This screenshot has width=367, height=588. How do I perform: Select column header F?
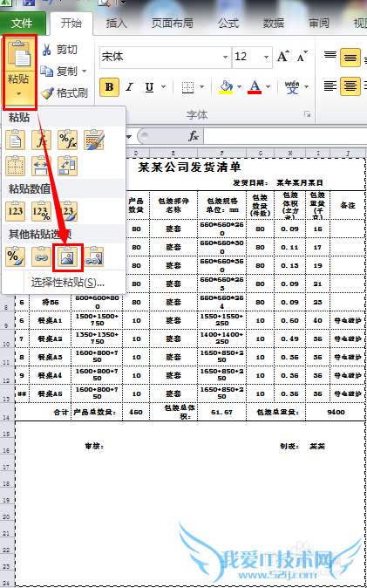click(222, 153)
